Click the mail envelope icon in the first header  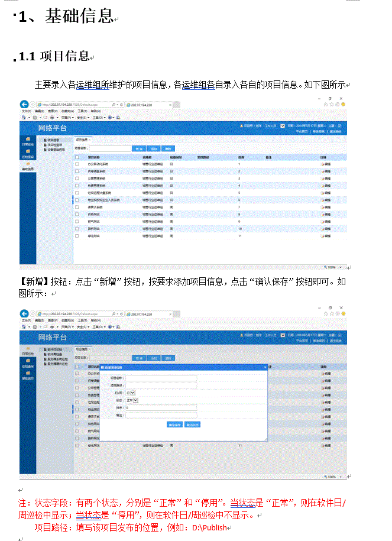[283, 126]
